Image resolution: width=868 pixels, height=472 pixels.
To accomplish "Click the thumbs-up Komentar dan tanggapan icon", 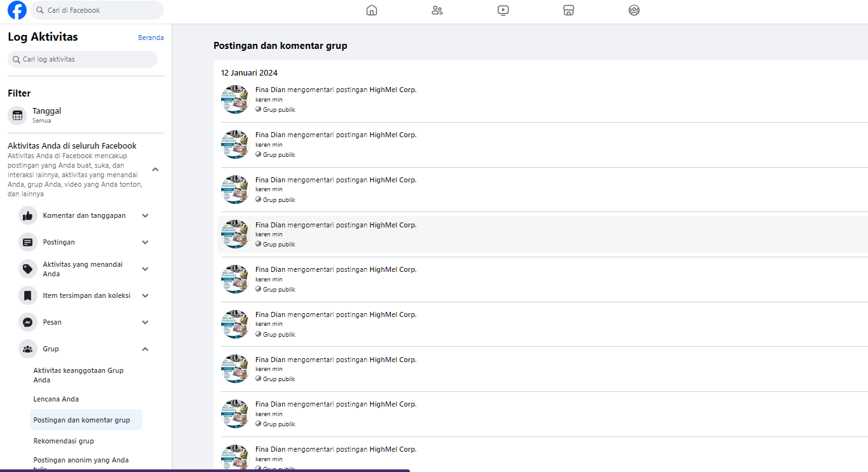I will (28, 216).
